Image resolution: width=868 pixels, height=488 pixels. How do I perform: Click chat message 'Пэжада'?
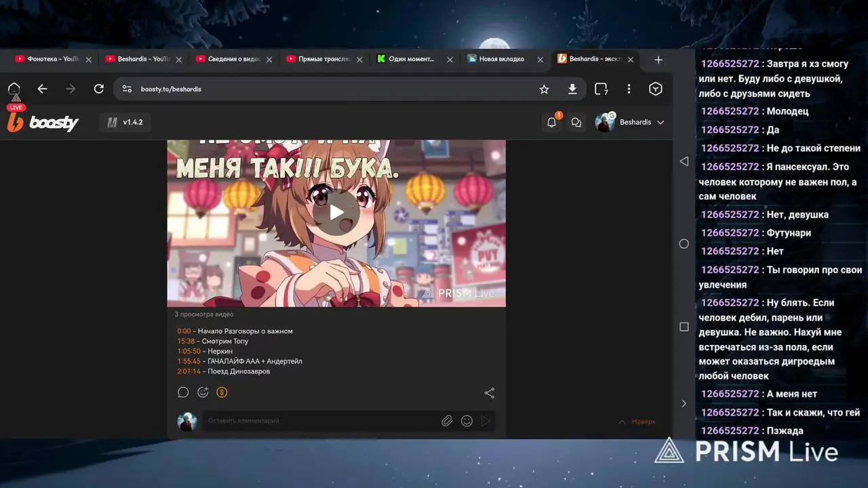[x=785, y=430]
